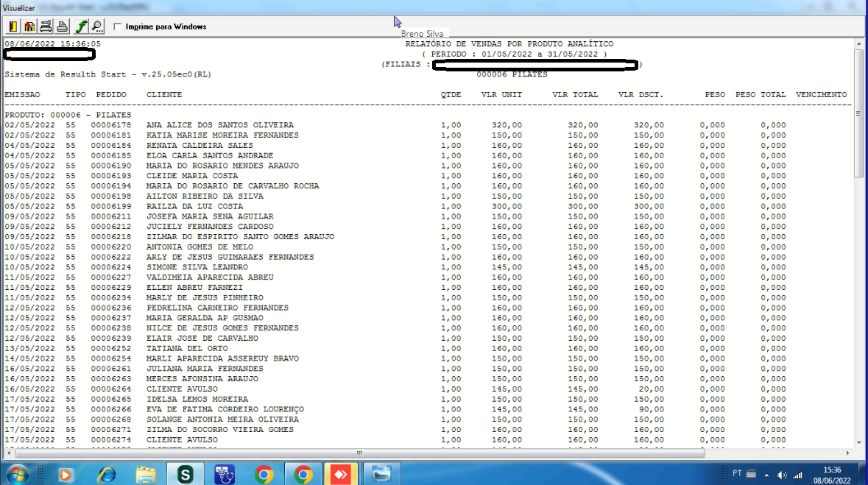This screenshot has height=485, width=868.
Task: Click client SIMONE SILVA LEANDRO
Action: coord(197,267)
